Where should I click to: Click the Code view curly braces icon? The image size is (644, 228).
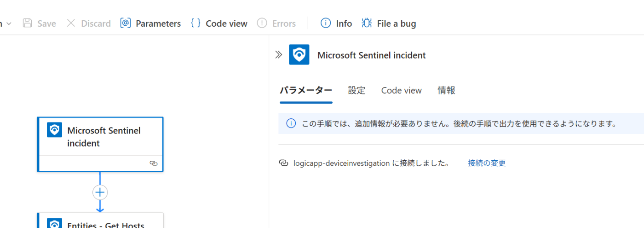pyautogui.click(x=195, y=23)
